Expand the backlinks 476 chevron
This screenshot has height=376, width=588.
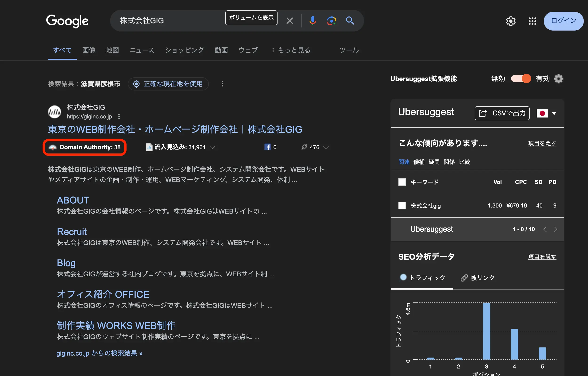click(326, 147)
